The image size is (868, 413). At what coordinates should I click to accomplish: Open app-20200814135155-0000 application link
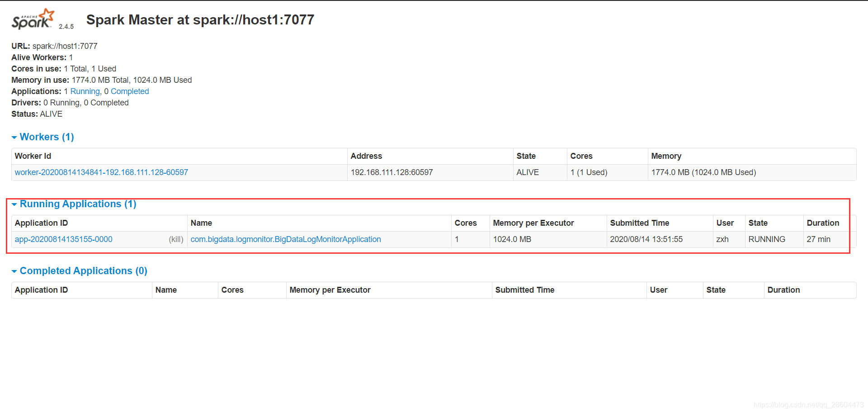63,239
